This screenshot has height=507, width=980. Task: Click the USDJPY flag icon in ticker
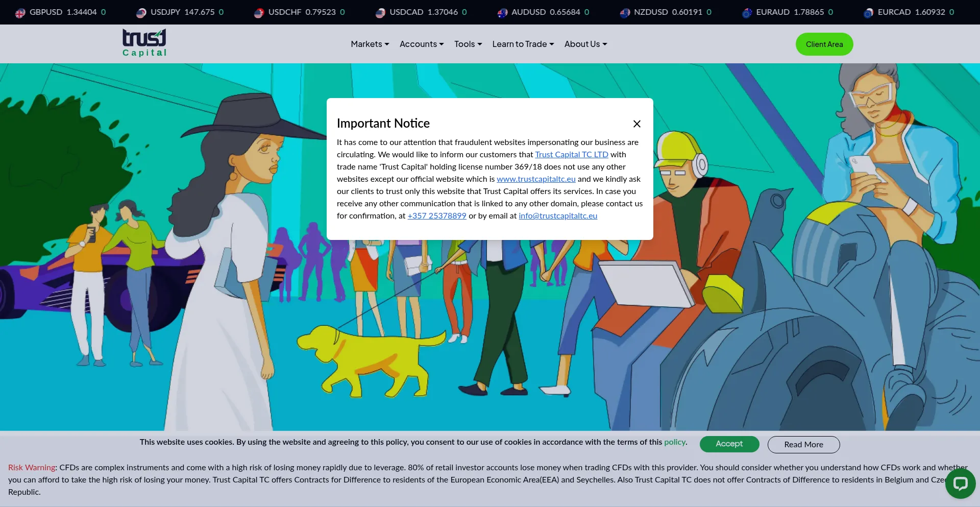pyautogui.click(x=141, y=13)
